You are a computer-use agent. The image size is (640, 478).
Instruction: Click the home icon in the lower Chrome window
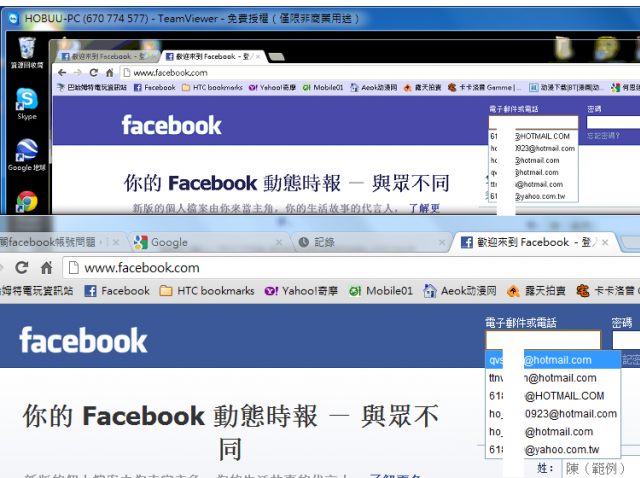pos(47,268)
